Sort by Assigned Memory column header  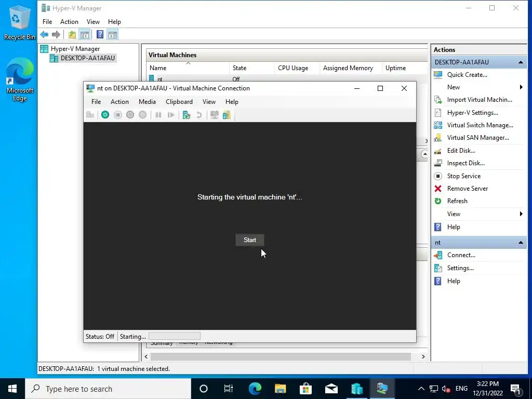351,68
